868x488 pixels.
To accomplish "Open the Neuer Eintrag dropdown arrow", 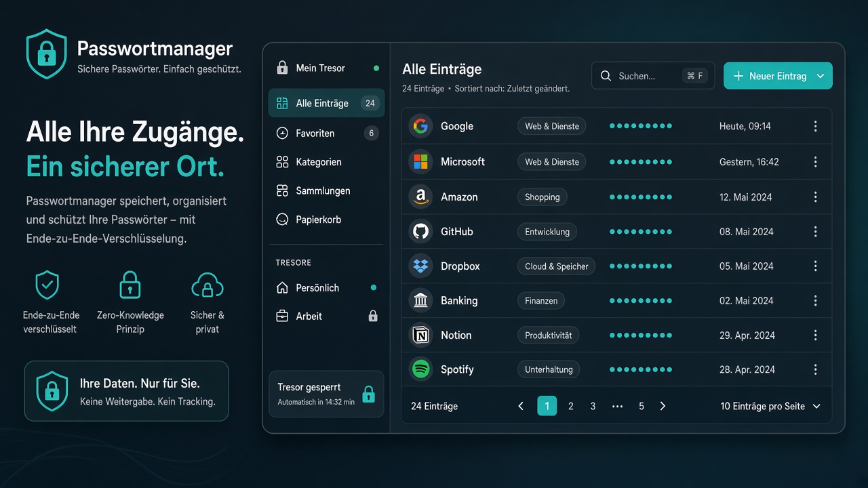I will click(821, 76).
